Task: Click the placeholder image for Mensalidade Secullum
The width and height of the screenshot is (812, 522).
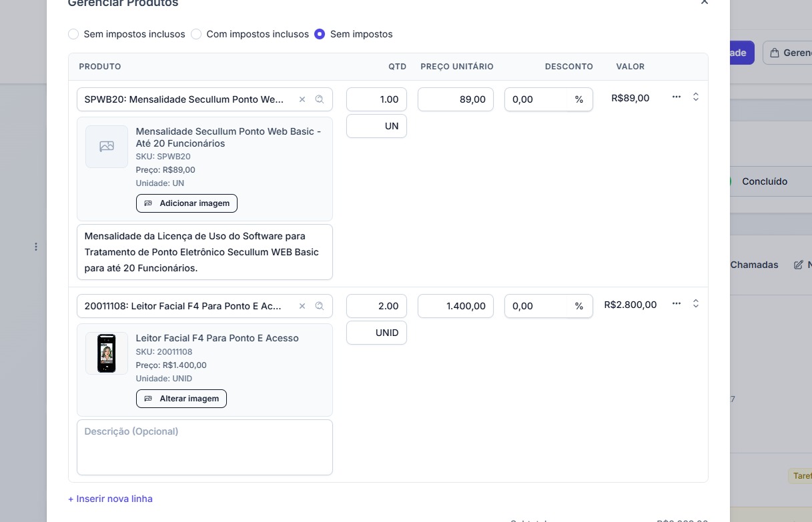Action: pyautogui.click(x=107, y=147)
